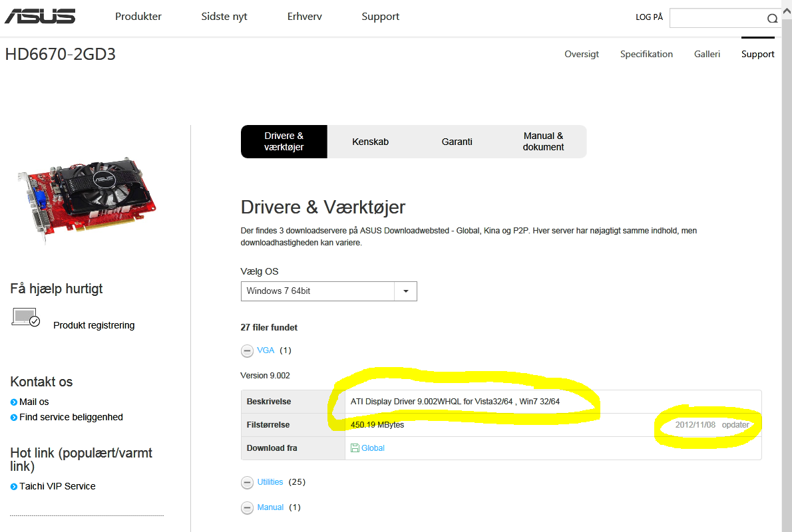Click the Manual category link

point(270,507)
